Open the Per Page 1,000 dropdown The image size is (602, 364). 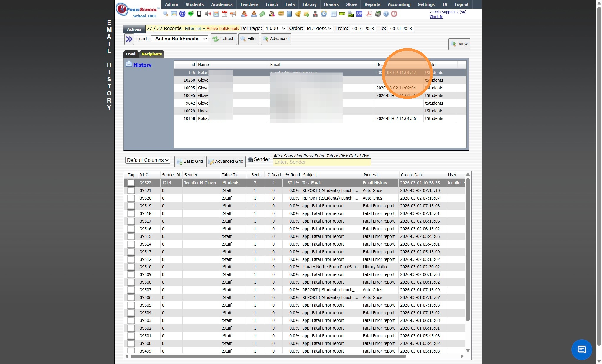pos(275,29)
